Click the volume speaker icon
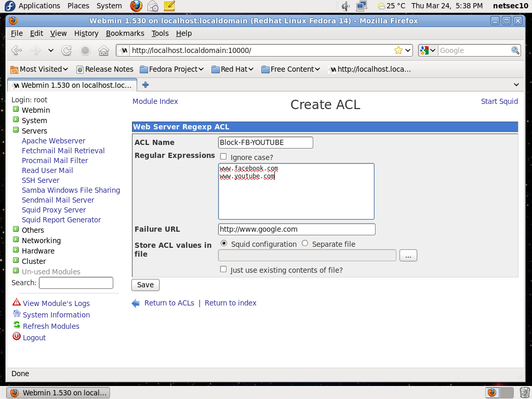Image resolution: width=532 pixels, height=399 pixels. tap(345, 6)
